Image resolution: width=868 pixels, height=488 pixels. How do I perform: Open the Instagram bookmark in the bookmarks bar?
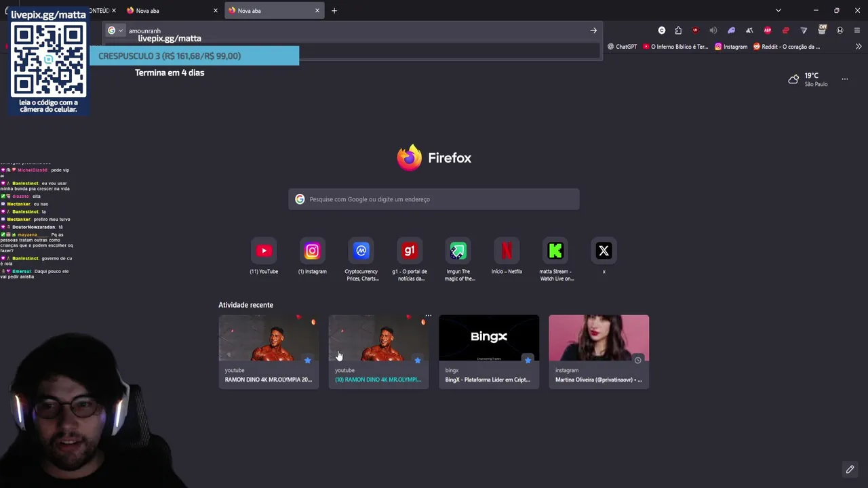pyautogui.click(x=731, y=47)
